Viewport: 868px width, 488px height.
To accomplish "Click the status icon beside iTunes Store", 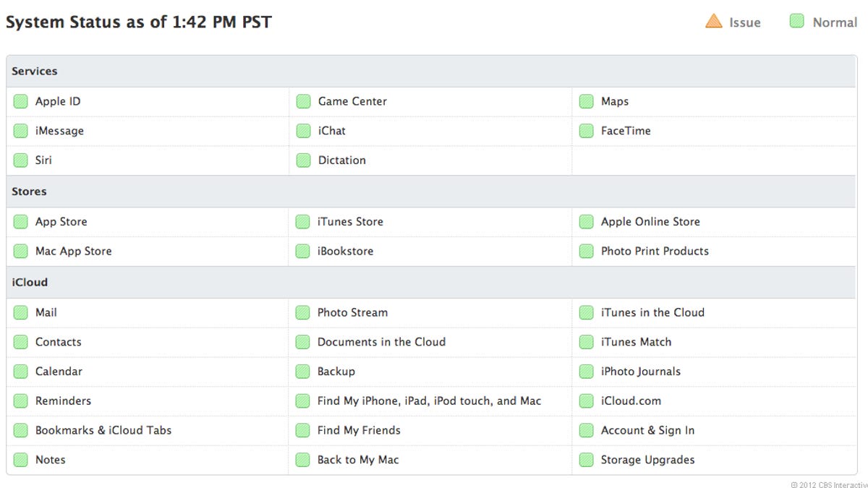I will pyautogui.click(x=303, y=222).
